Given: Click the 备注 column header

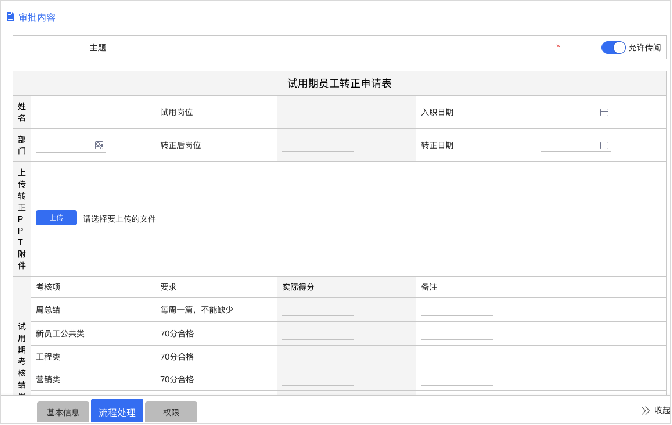Looking at the screenshot, I should (429, 287).
